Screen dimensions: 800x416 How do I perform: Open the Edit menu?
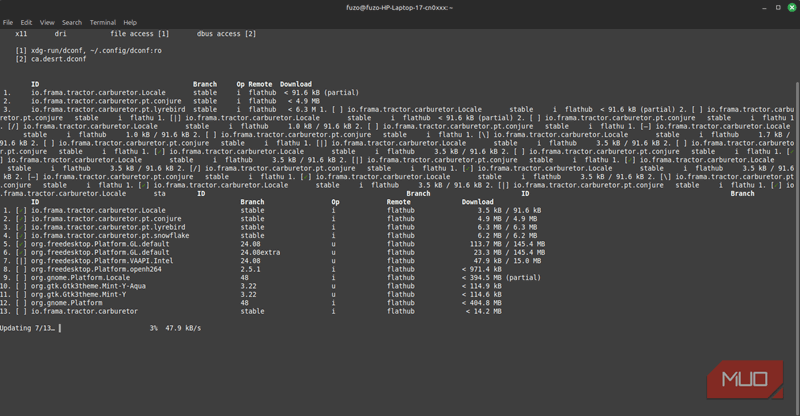tap(26, 22)
